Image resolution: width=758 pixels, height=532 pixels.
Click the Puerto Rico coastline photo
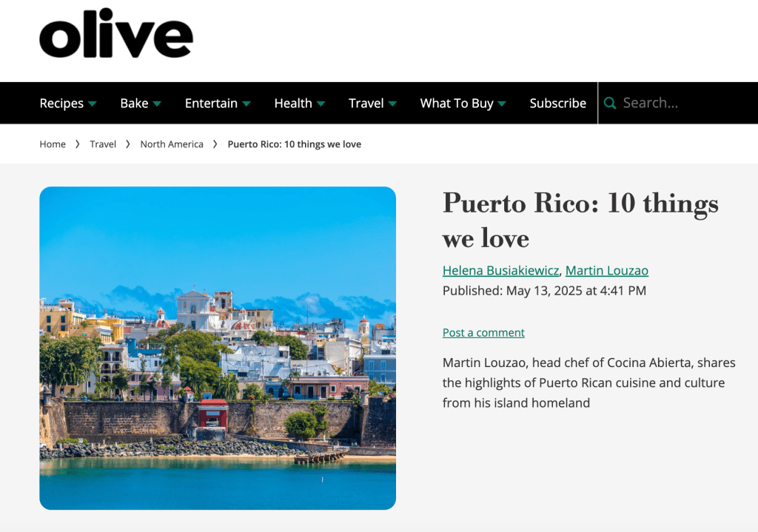click(x=218, y=348)
